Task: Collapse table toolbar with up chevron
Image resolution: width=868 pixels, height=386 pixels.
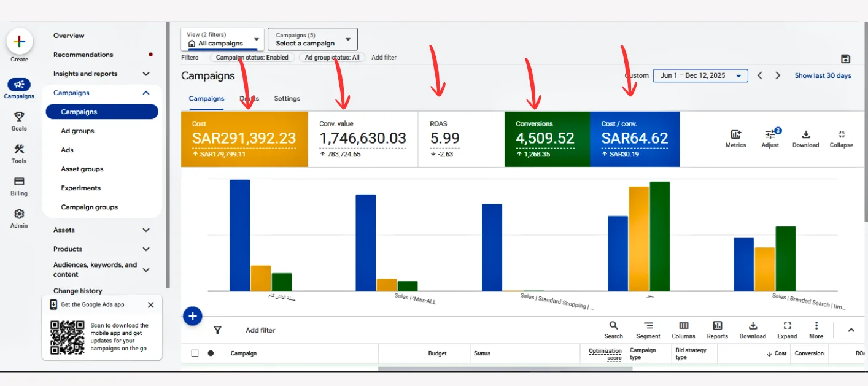Action: pos(851,330)
